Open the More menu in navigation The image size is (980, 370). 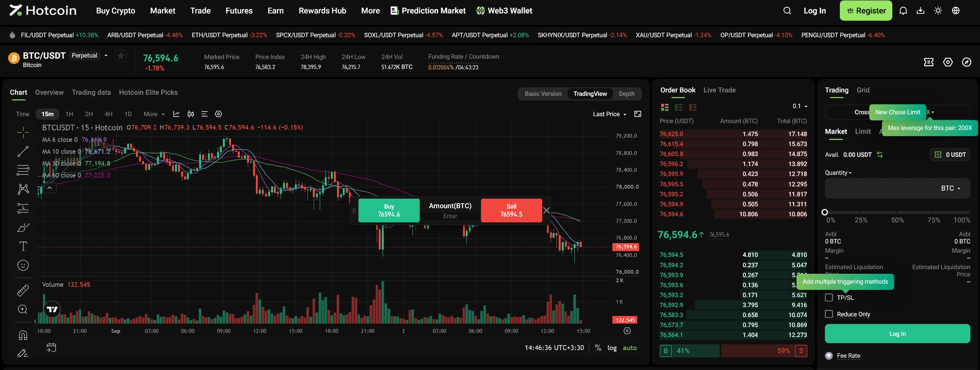click(370, 11)
